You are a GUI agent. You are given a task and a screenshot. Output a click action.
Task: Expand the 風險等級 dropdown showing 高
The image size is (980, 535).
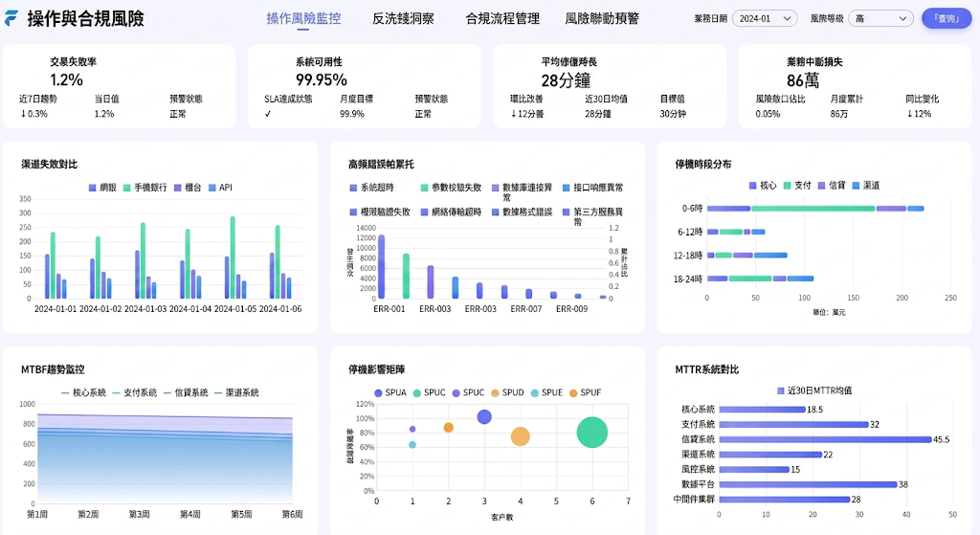pyautogui.click(x=880, y=19)
